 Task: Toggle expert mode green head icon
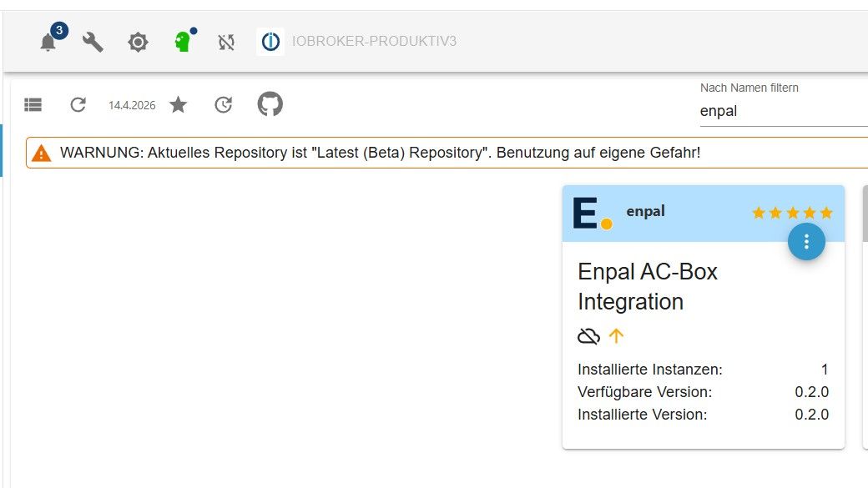point(184,42)
